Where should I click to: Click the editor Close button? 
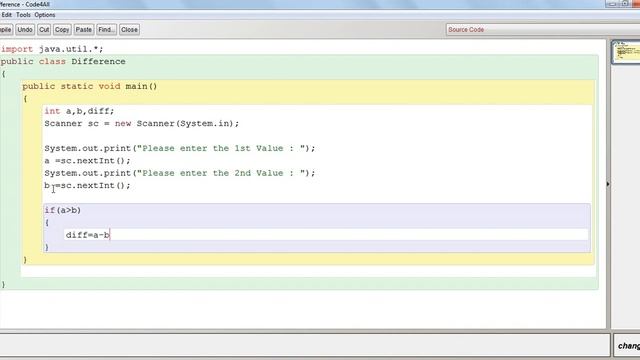tap(129, 29)
